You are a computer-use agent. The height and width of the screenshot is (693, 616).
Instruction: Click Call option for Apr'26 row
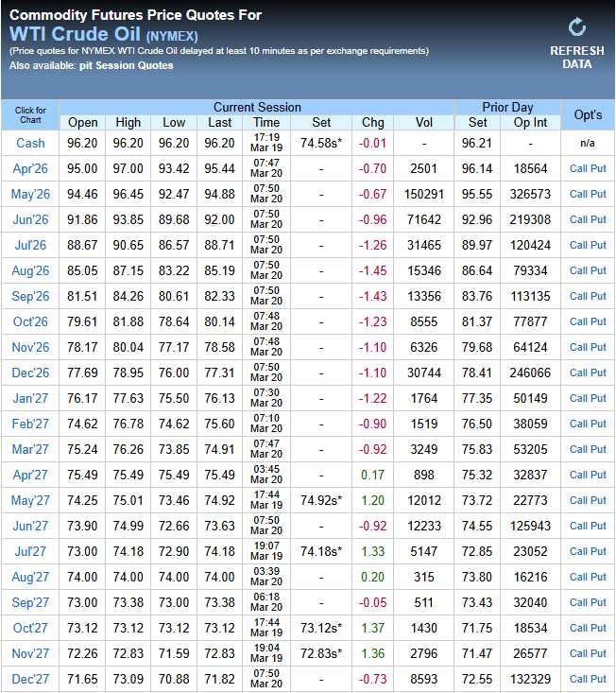[x=578, y=168]
